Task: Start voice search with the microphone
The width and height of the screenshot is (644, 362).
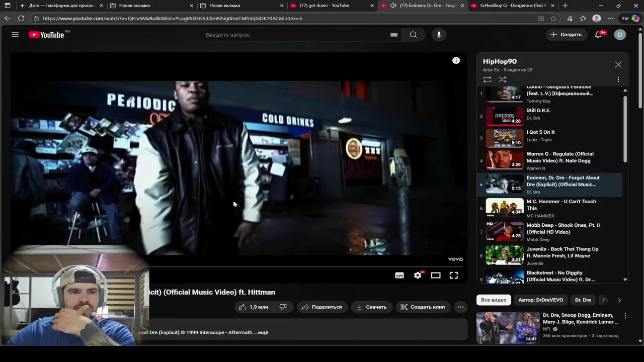Action: 439,35
